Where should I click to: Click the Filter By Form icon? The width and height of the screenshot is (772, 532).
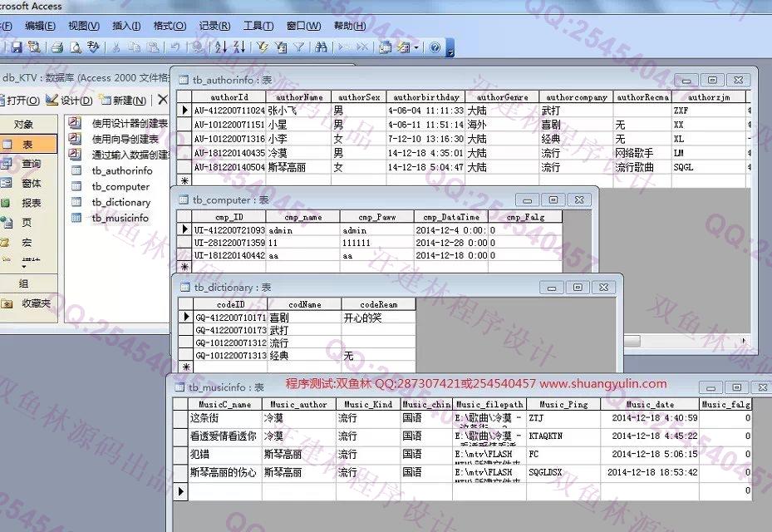tap(281, 47)
